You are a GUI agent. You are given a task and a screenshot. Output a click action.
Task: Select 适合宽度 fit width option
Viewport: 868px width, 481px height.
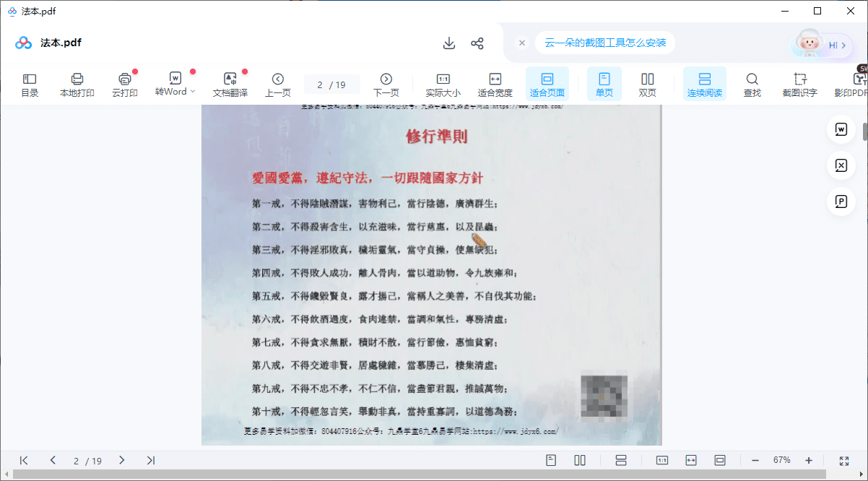tap(495, 84)
